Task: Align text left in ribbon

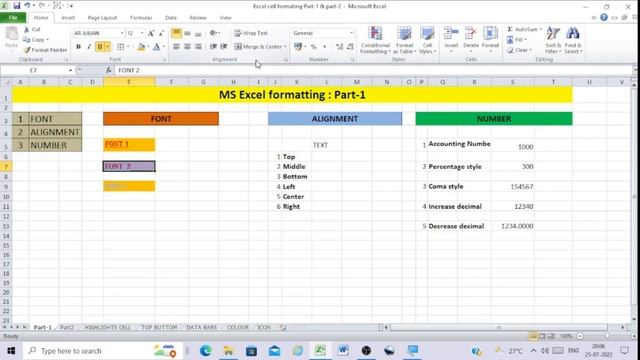Action: click(x=176, y=47)
